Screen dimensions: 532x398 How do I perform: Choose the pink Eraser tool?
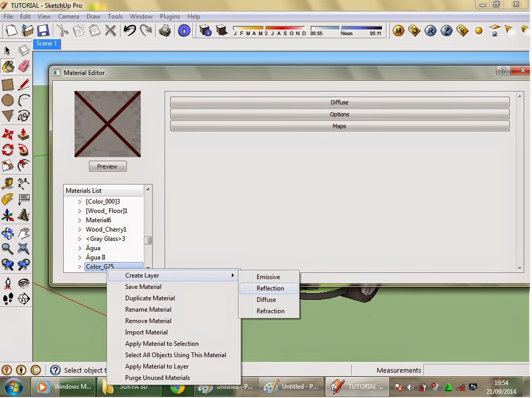coord(23,67)
